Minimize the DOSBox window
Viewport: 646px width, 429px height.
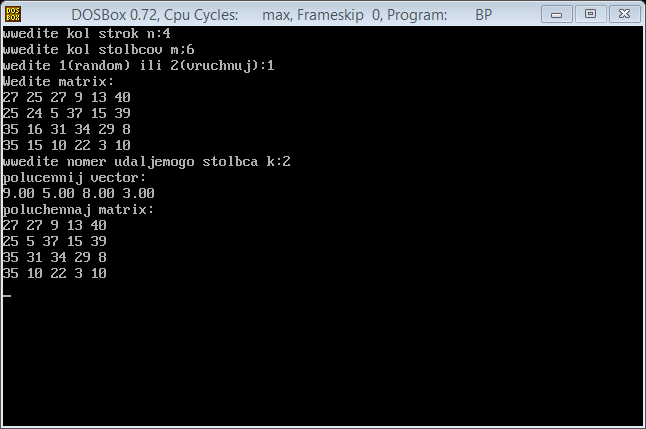557,14
